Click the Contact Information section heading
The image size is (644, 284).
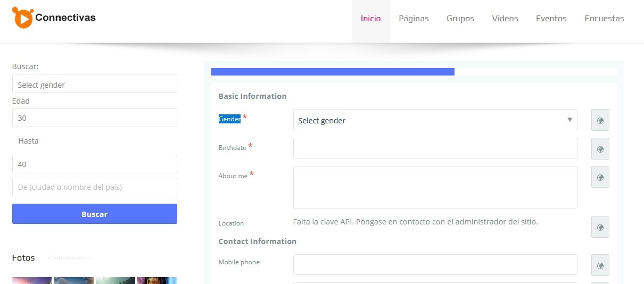[x=258, y=241]
